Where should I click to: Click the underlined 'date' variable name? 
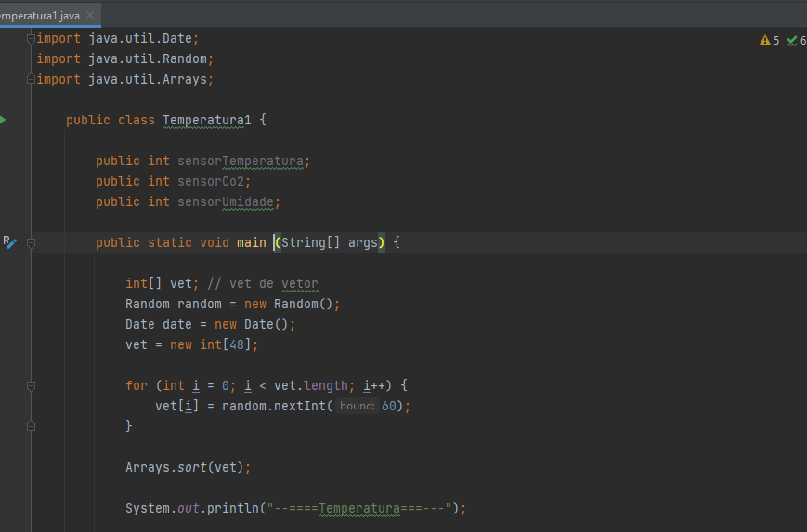point(177,324)
